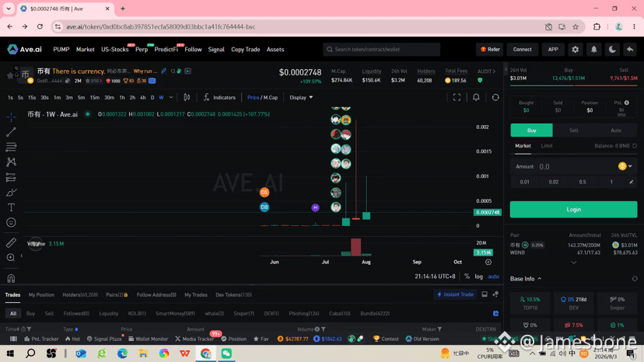Viewport: 644px width, 362px height.
Task: Open the notifications bell in header
Action: pyautogui.click(x=593, y=49)
